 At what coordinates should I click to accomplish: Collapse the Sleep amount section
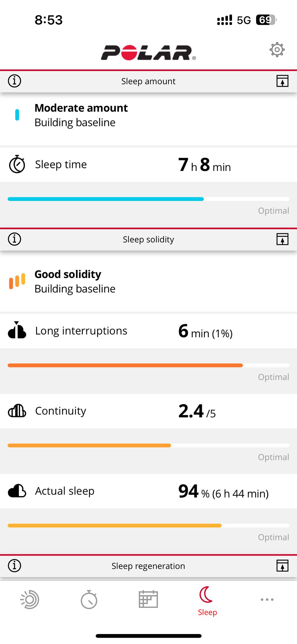[282, 81]
